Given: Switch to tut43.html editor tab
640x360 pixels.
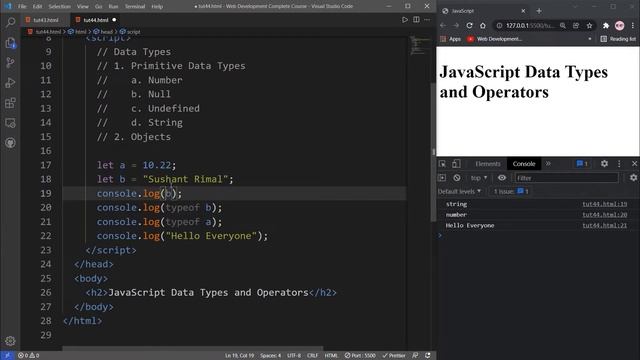Looking at the screenshot, I should pos(45,20).
